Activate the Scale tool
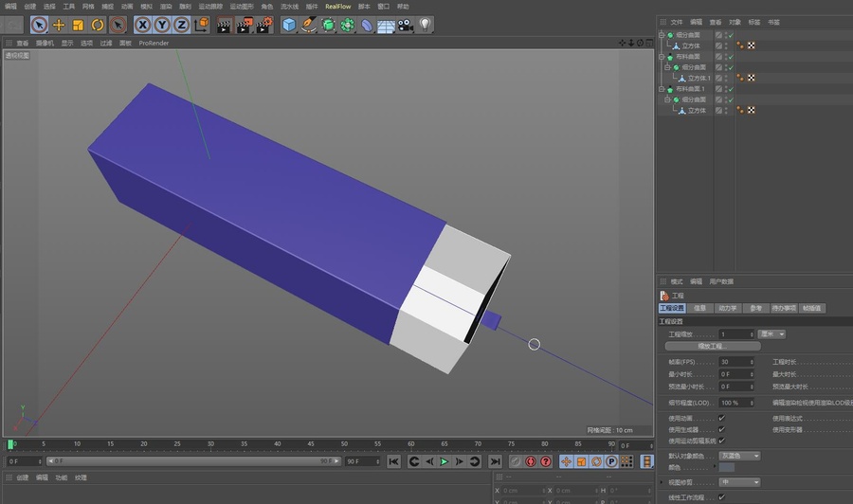The width and height of the screenshot is (853, 504). 79,25
